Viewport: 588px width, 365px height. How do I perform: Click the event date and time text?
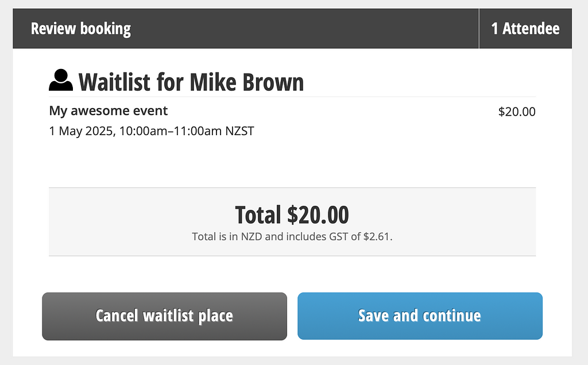152,131
